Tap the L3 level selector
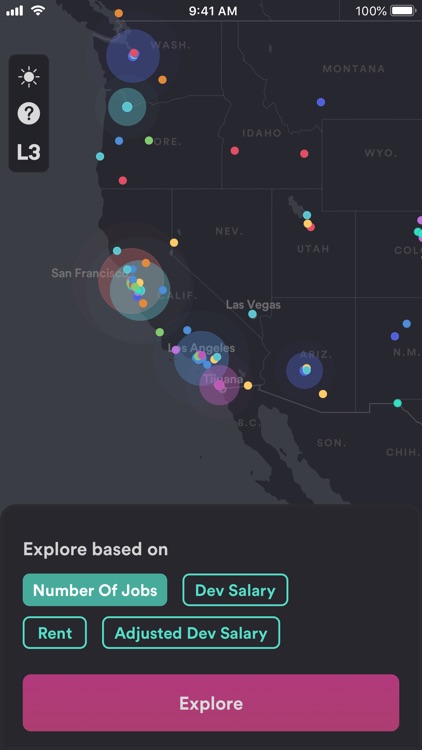The height and width of the screenshot is (750, 422). pyautogui.click(x=29, y=152)
